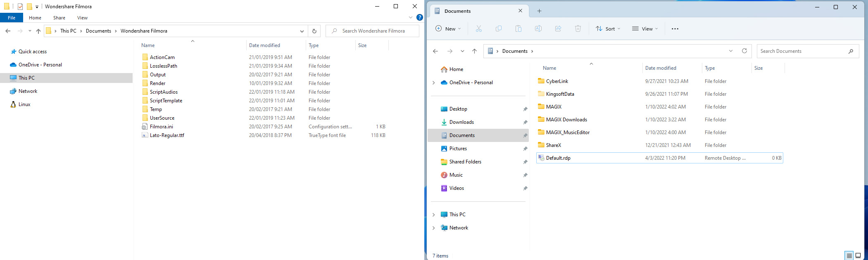
Task: Open the View dropdown in Documents toolbar
Action: [645, 29]
